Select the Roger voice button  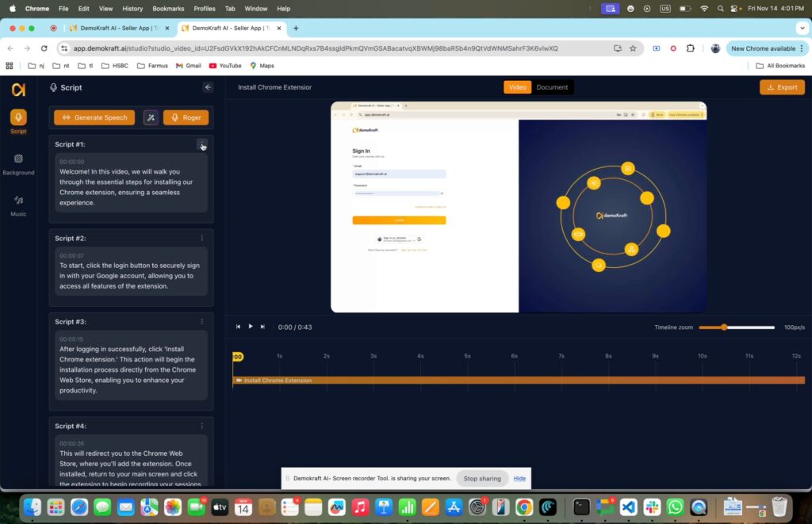pos(186,117)
